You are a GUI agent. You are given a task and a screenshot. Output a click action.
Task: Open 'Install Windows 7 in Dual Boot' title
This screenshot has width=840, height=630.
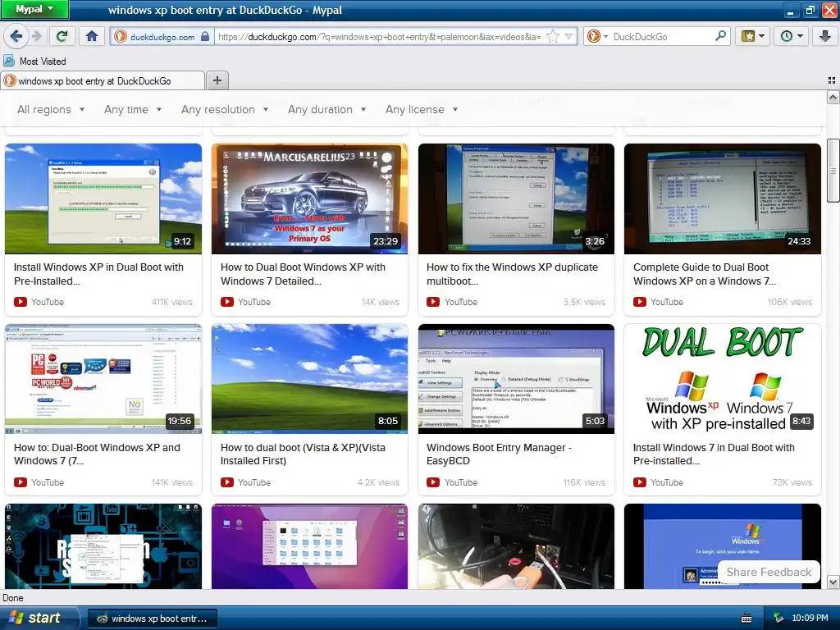(x=714, y=454)
